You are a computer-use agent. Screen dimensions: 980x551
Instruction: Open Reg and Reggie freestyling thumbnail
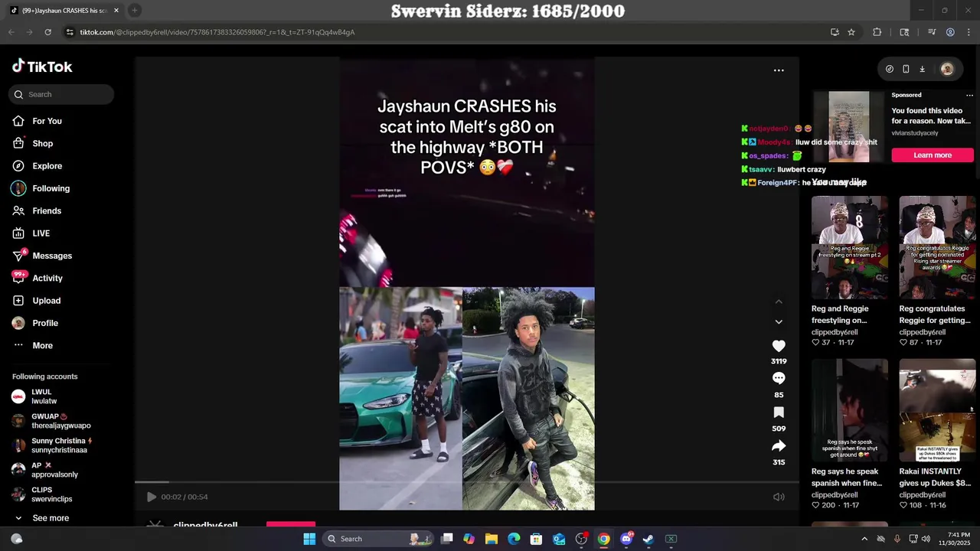coord(850,247)
